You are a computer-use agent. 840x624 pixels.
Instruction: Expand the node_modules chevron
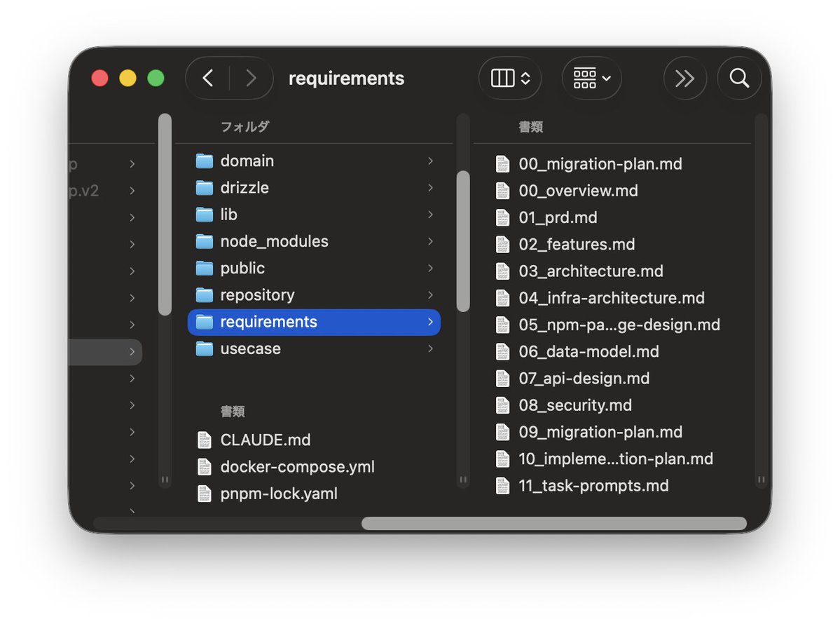pyautogui.click(x=430, y=241)
